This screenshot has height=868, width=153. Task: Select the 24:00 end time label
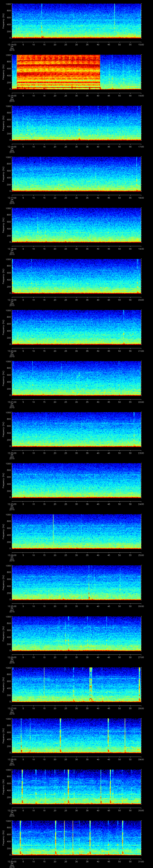141,504
